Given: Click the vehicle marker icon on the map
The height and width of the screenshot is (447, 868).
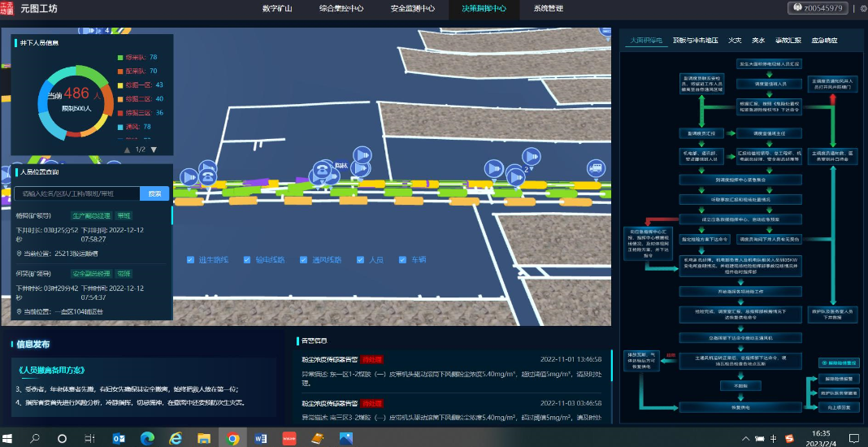Looking at the screenshot, I should tap(595, 168).
